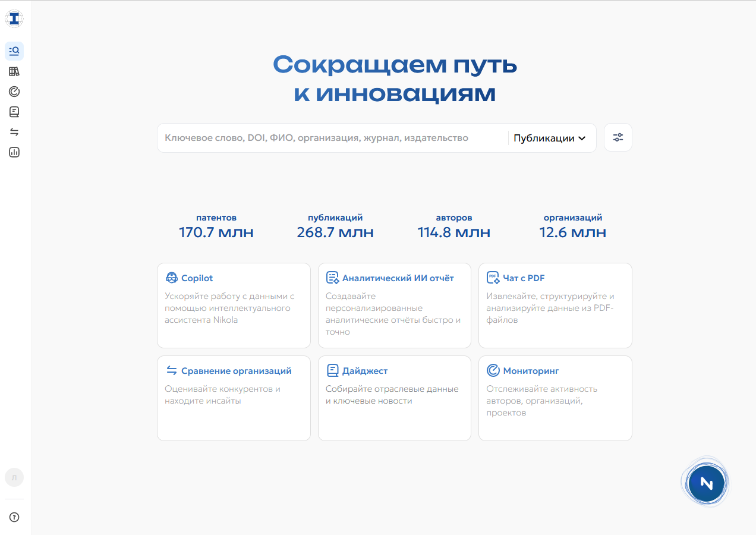Select the Чат с PDF card
Viewport: 756px width, 535px height.
[555, 306]
